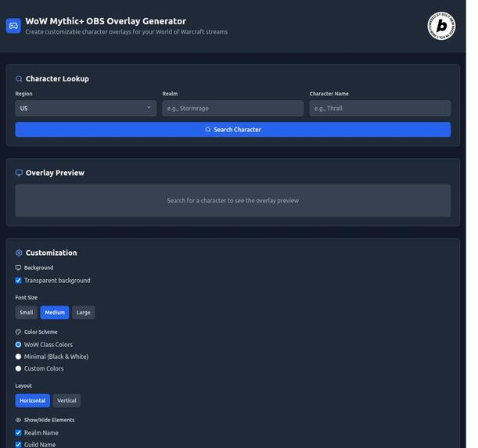
Task: Choose Small font size
Action: pyautogui.click(x=27, y=313)
